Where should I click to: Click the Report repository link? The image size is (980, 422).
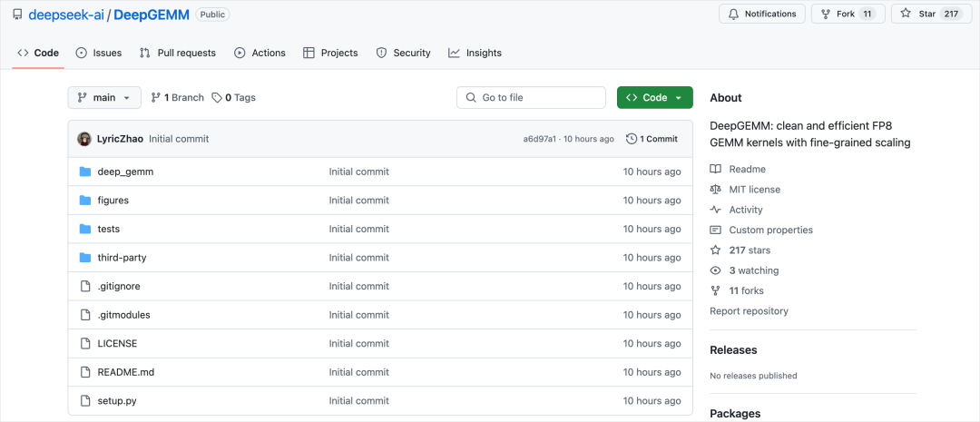(x=749, y=310)
